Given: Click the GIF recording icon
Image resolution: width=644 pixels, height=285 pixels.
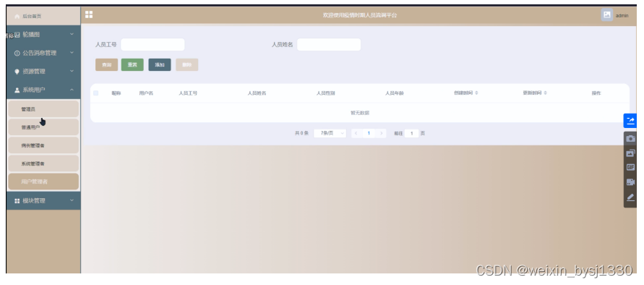Looking at the screenshot, I should point(630,167).
